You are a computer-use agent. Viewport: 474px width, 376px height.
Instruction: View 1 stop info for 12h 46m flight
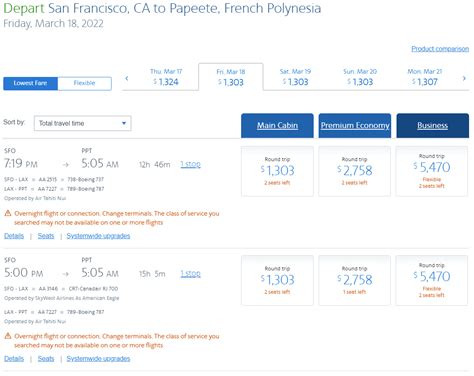[190, 164]
